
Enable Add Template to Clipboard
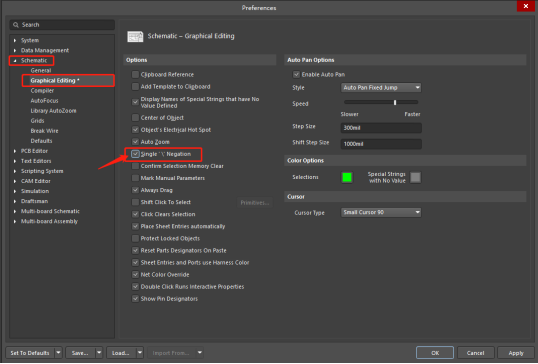(135, 86)
